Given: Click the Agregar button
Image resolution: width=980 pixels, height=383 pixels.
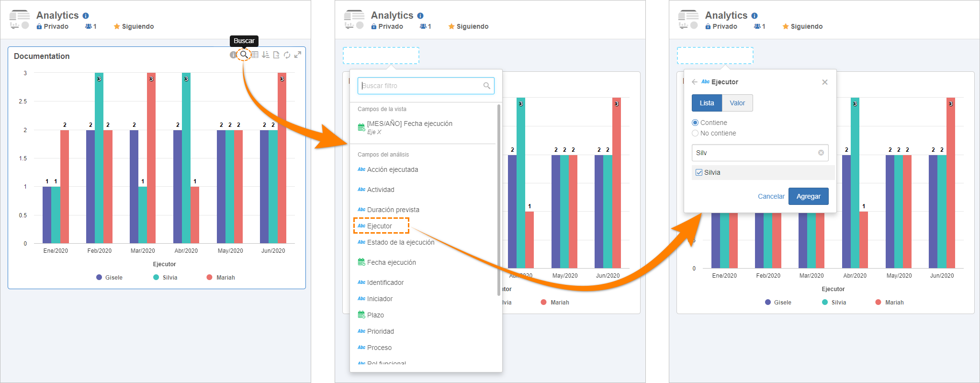Looking at the screenshot, I should pyautogui.click(x=809, y=196).
